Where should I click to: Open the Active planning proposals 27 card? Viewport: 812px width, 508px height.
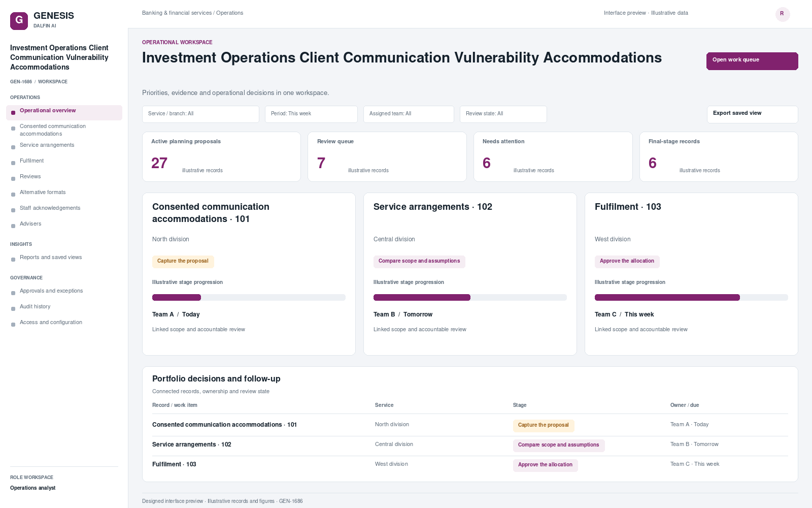click(221, 156)
